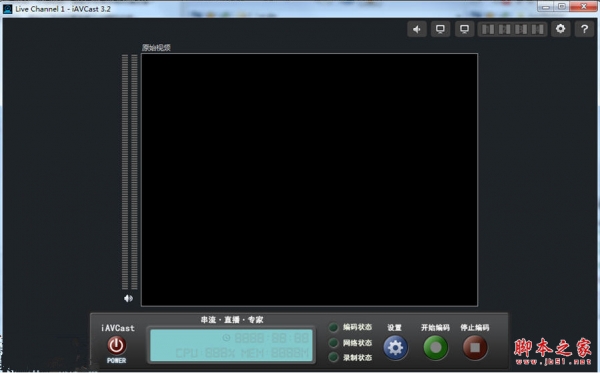Mute audio using speaker icon below meters

(x=128, y=298)
